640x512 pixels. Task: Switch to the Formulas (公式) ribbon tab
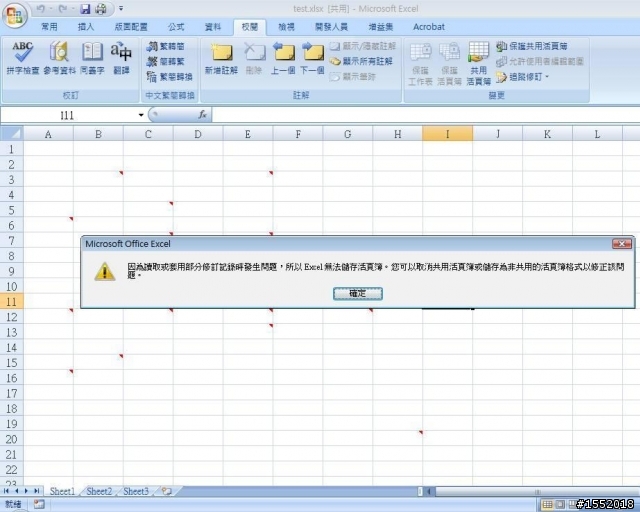tap(176, 27)
